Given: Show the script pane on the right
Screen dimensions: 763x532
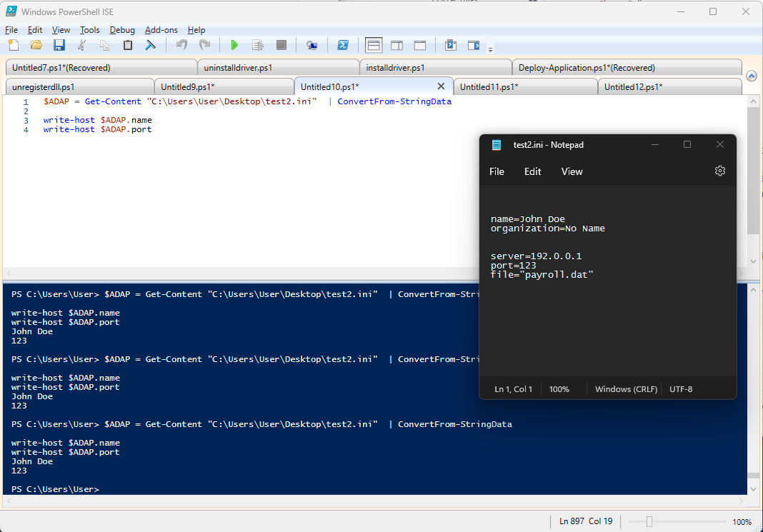Looking at the screenshot, I should (397, 45).
